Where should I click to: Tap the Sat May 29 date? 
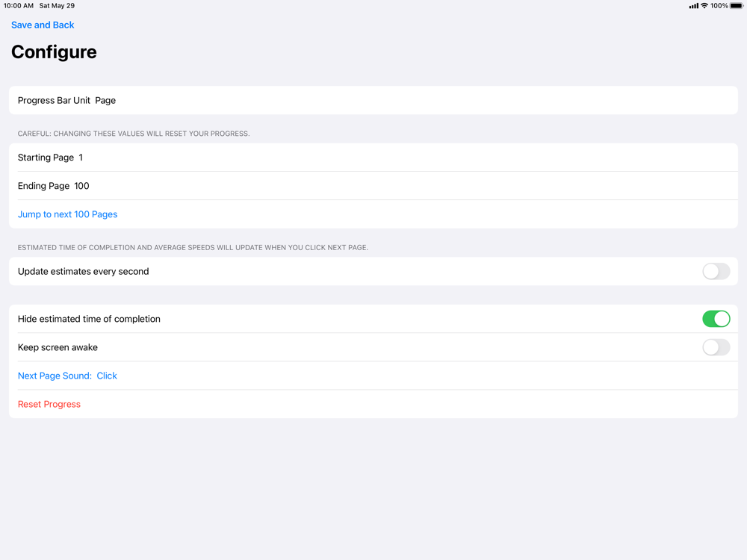click(x=57, y=6)
